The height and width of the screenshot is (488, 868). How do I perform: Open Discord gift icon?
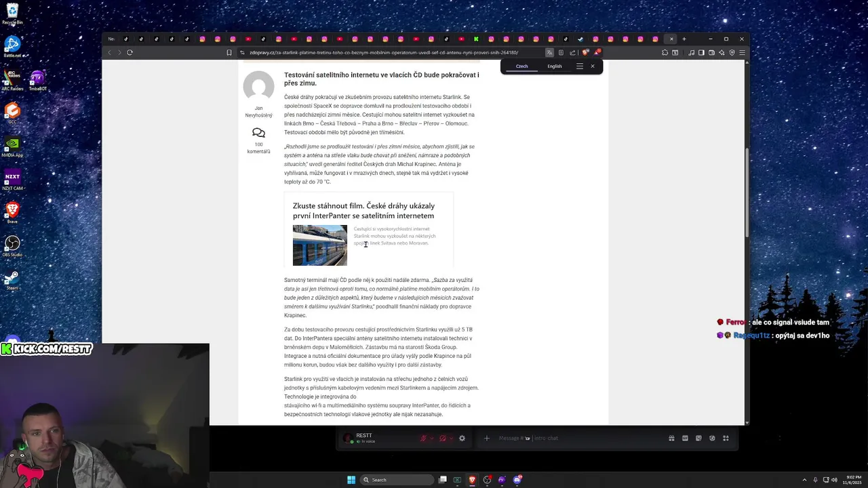point(671,439)
